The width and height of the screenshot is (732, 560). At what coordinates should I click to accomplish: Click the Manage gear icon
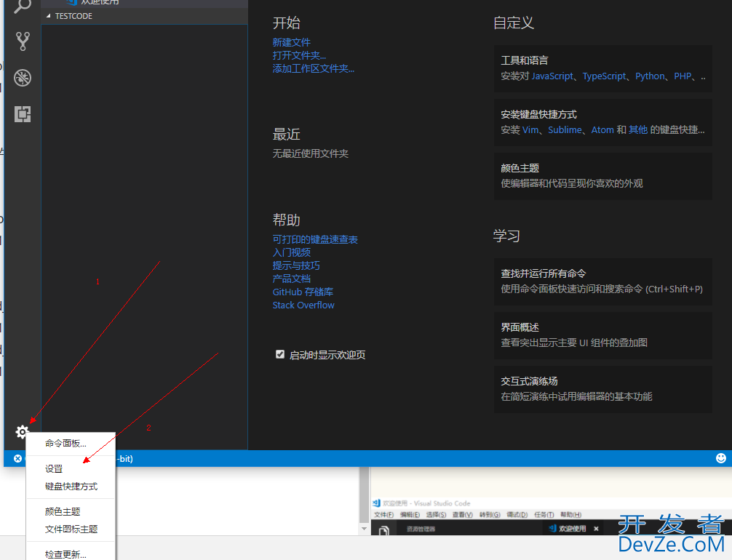[x=22, y=432]
